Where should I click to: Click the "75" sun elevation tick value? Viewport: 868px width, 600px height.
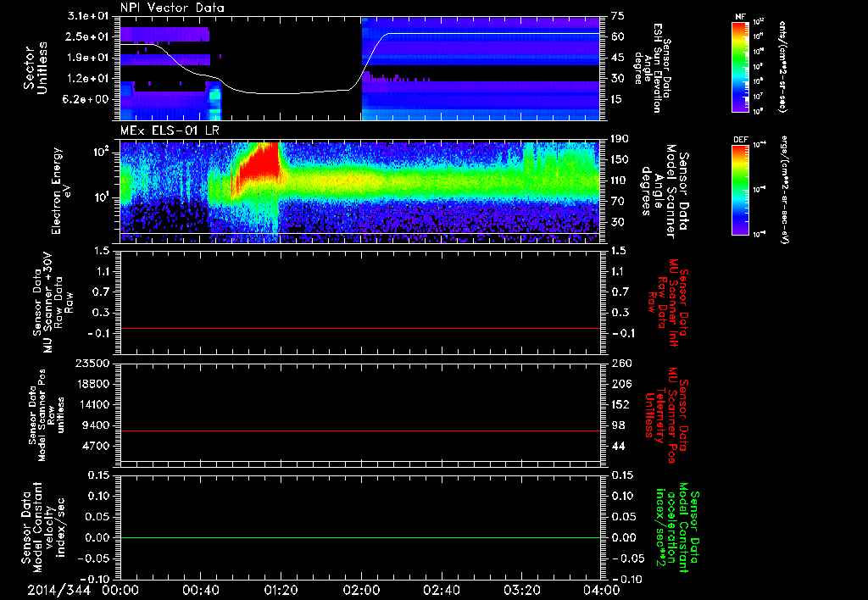pos(618,16)
